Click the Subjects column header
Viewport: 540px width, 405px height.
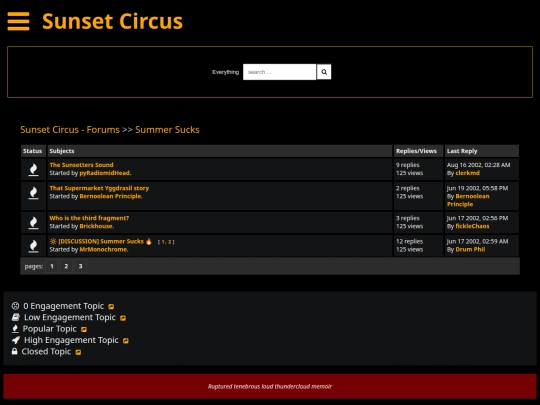point(220,151)
